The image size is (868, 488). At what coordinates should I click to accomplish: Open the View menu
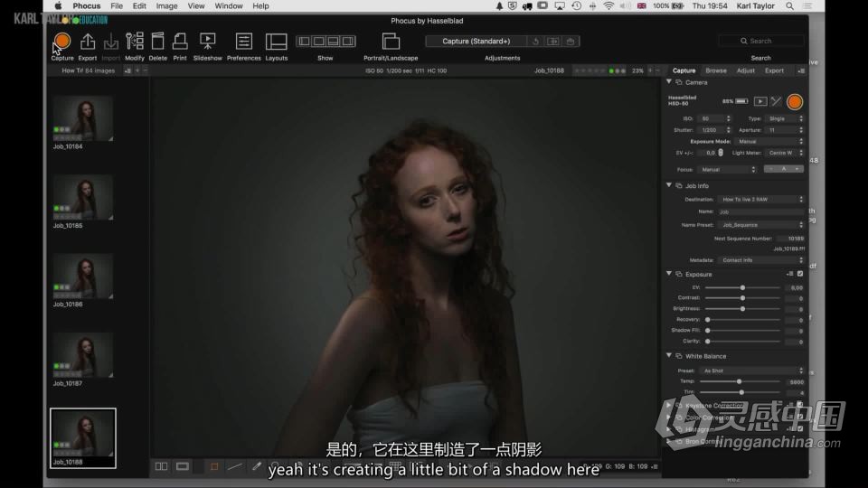click(196, 6)
